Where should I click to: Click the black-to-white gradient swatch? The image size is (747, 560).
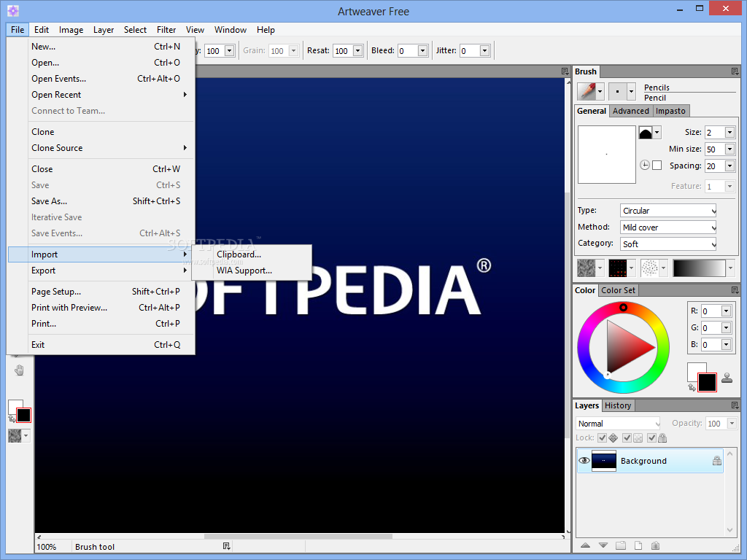coord(699,268)
